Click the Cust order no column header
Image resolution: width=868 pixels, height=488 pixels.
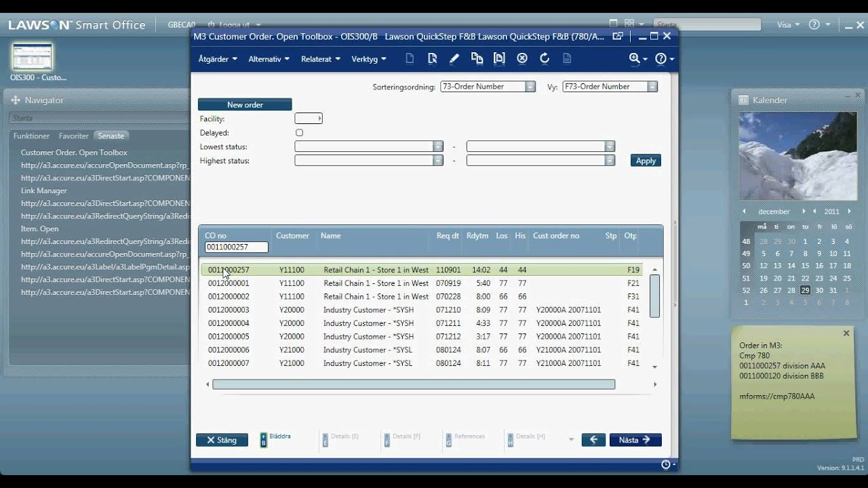tap(556, 236)
